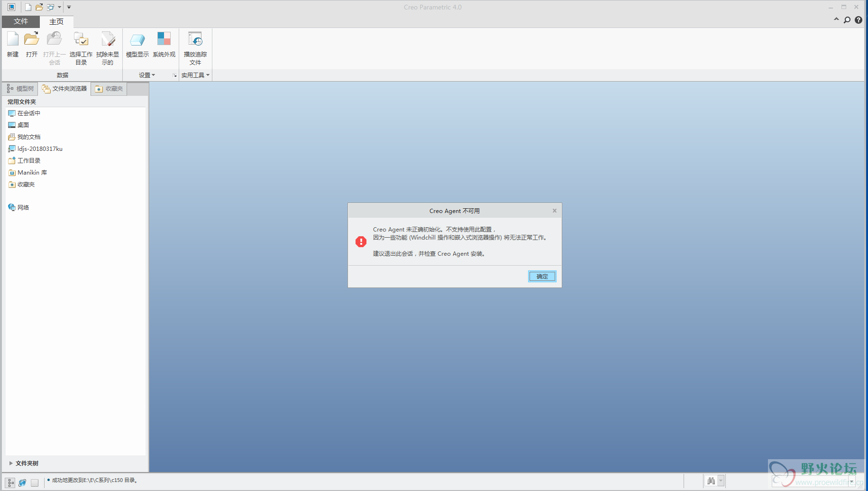868x491 pixels.
Task: Click the quick-access New document icon
Action: click(x=28, y=7)
